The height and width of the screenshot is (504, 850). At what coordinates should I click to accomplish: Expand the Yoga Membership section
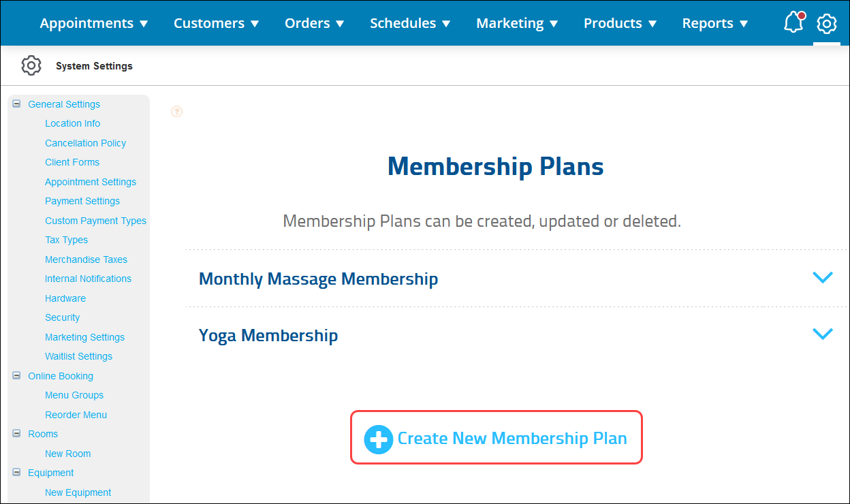[x=823, y=334]
